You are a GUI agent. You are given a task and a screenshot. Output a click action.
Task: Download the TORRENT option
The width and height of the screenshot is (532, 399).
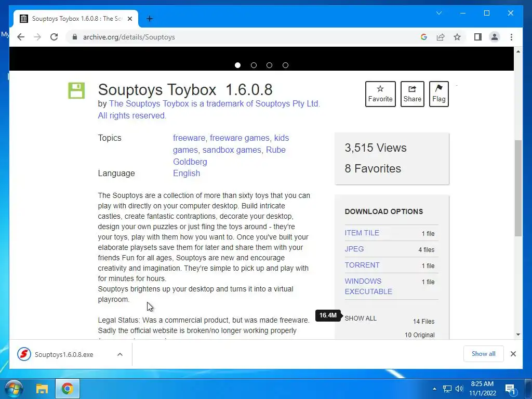click(362, 265)
